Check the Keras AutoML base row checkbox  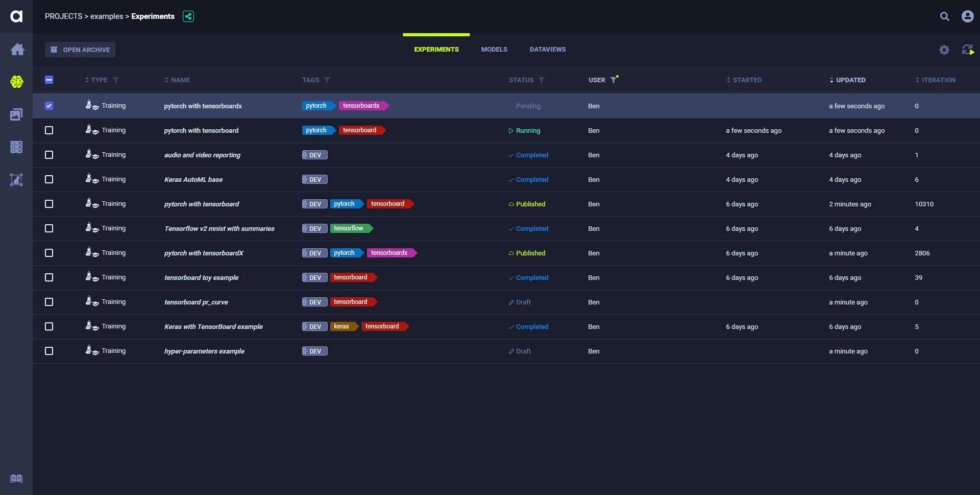click(x=49, y=179)
